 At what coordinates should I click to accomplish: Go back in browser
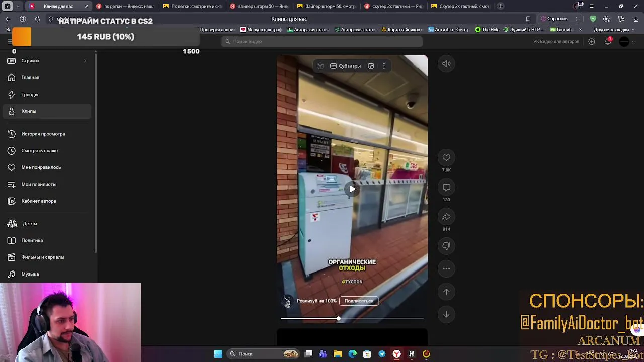8,19
